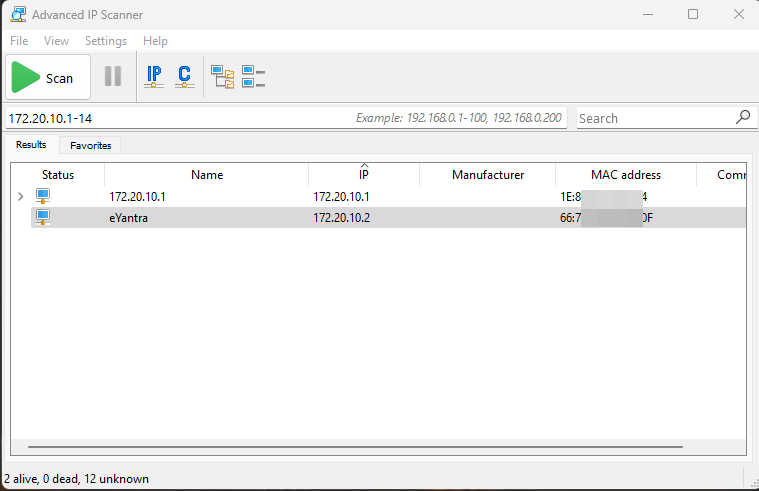Sort by the Status column header

point(58,175)
